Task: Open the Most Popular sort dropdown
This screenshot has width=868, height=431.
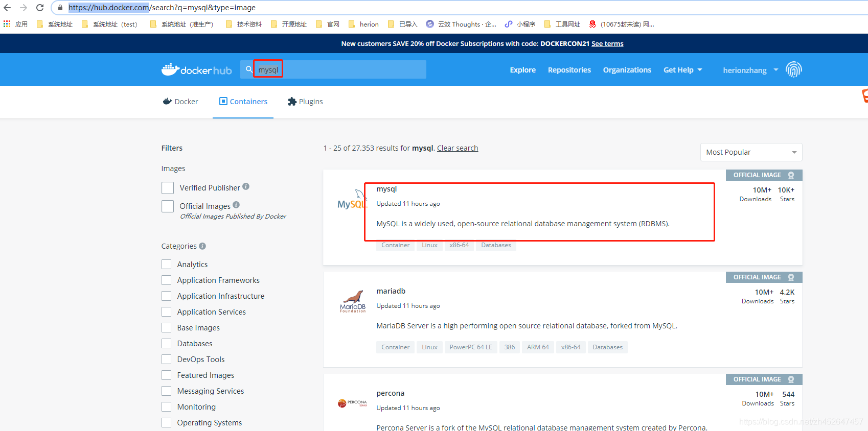Action: 751,152
